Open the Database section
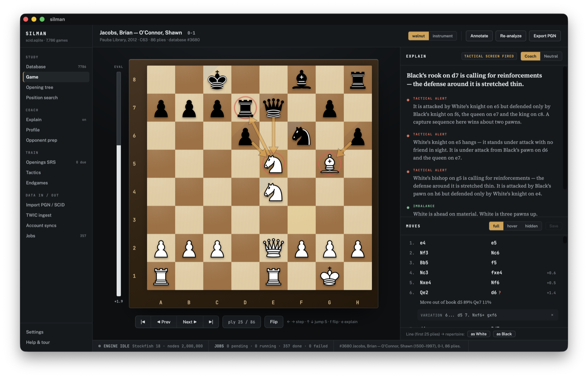Image resolution: width=588 pixels, height=378 pixels. click(x=56, y=66)
